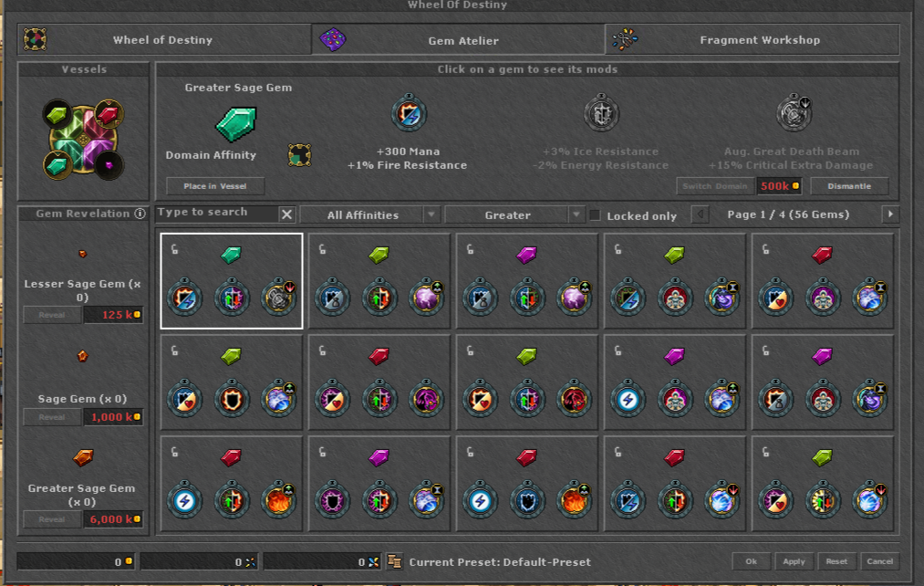Viewport: 924px width, 586px height.
Task: Click the "+1% Fire Resistance" mod text
Action: point(407,165)
